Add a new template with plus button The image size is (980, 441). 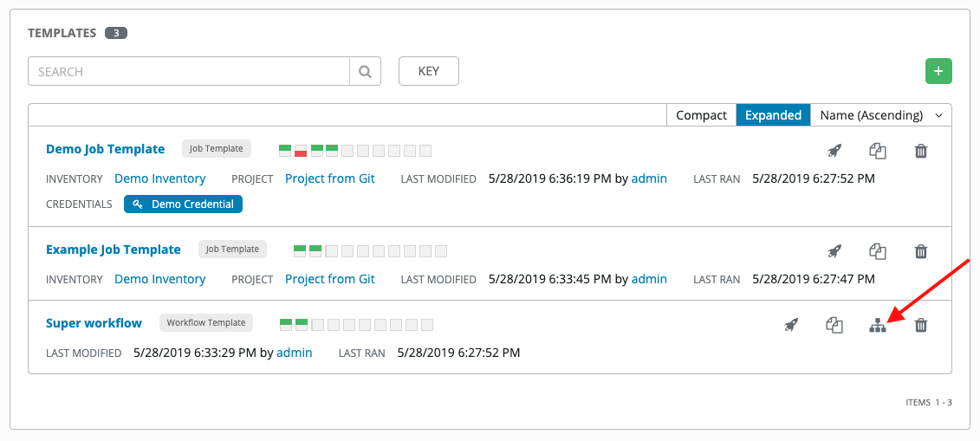tap(938, 71)
